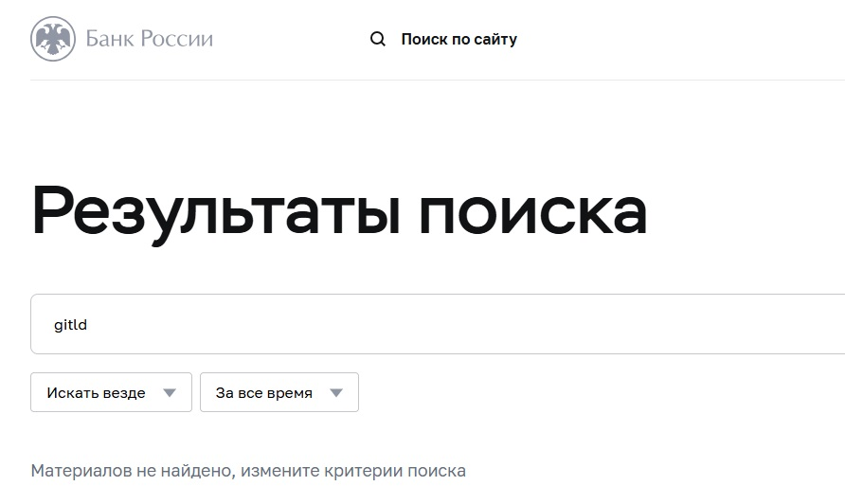The image size is (845, 504).
Task: Open Поиск по сайту in header
Action: pos(458,40)
